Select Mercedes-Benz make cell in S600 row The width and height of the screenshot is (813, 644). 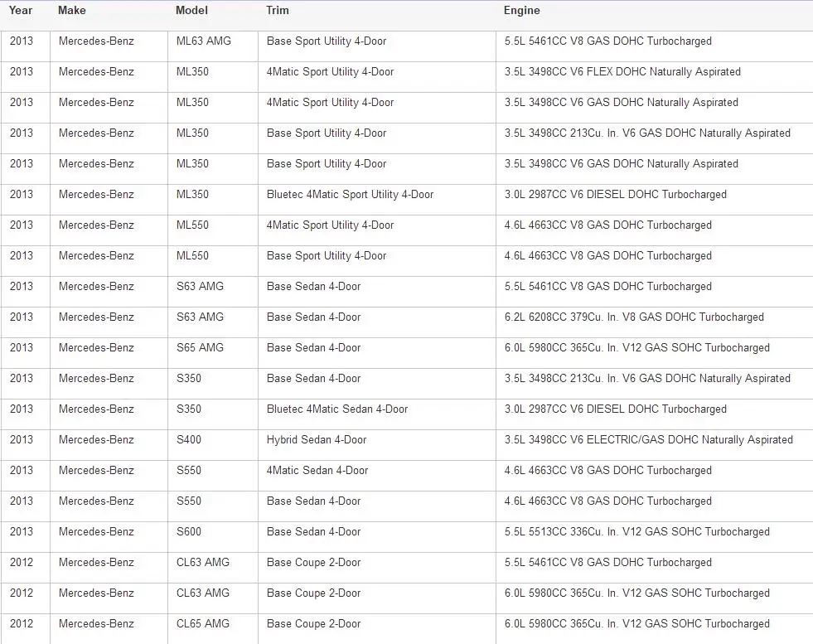tap(109, 536)
